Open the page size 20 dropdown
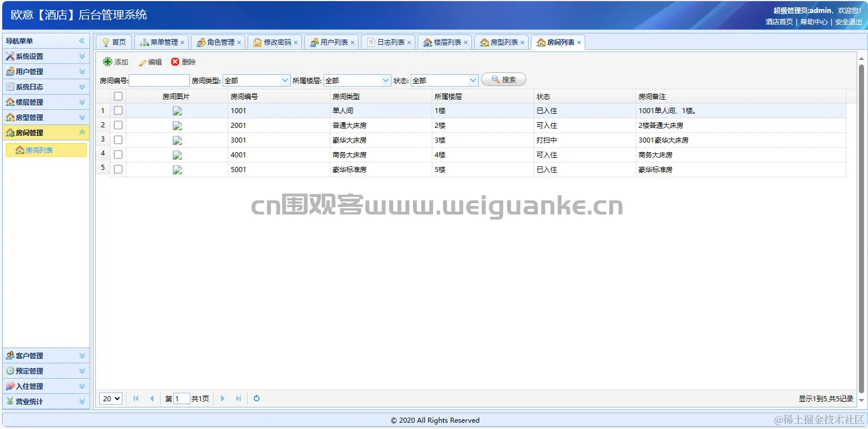Viewport: 868px width, 429px height. coord(111,398)
